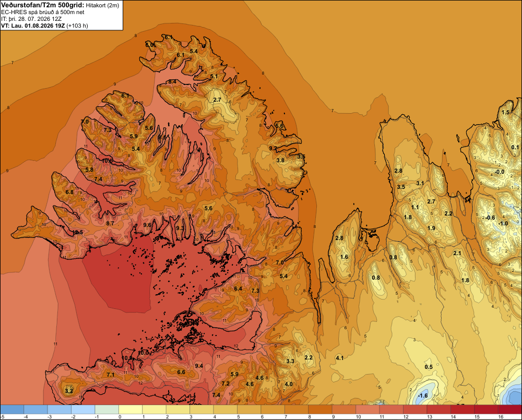The height and width of the screenshot is (420, 522).
Task: Click the 10.9 temperature value
Action: [x=127, y=358]
